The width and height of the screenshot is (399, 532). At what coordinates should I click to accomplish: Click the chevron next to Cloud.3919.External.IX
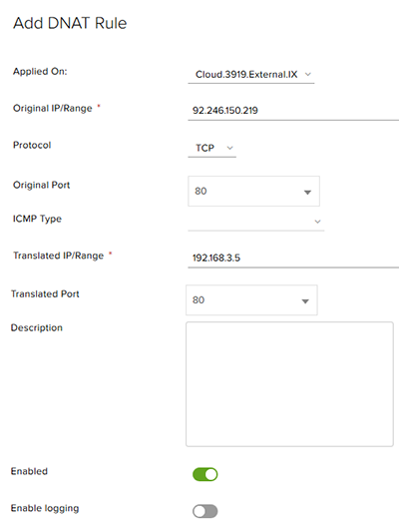pyautogui.click(x=308, y=74)
